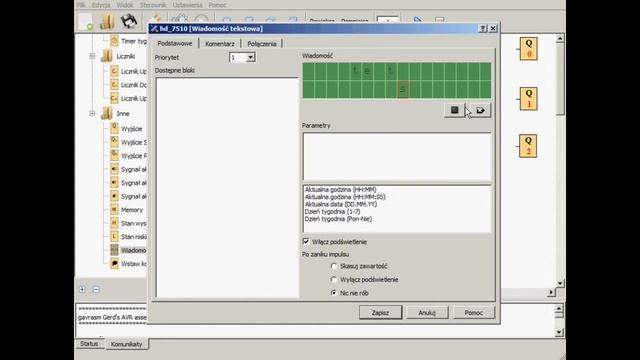Screen dimensions: 640x360
Task: Click the Stan wys block icon
Action: [114, 223]
